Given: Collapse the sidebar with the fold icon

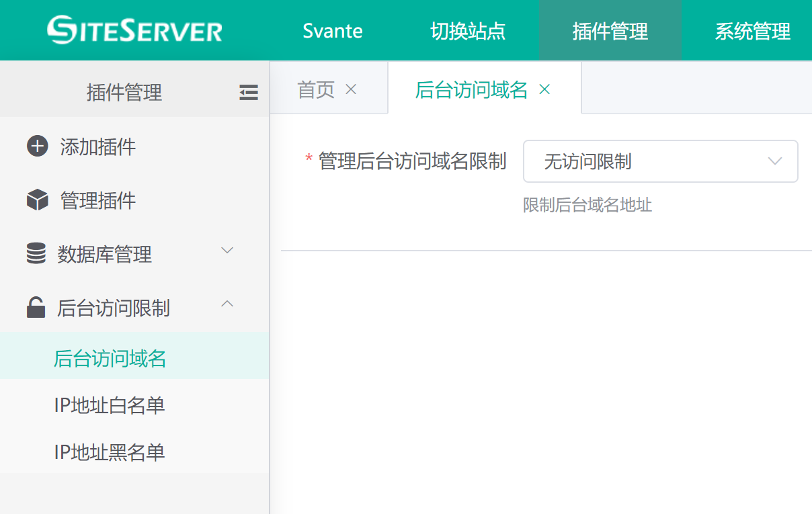Looking at the screenshot, I should tap(249, 93).
